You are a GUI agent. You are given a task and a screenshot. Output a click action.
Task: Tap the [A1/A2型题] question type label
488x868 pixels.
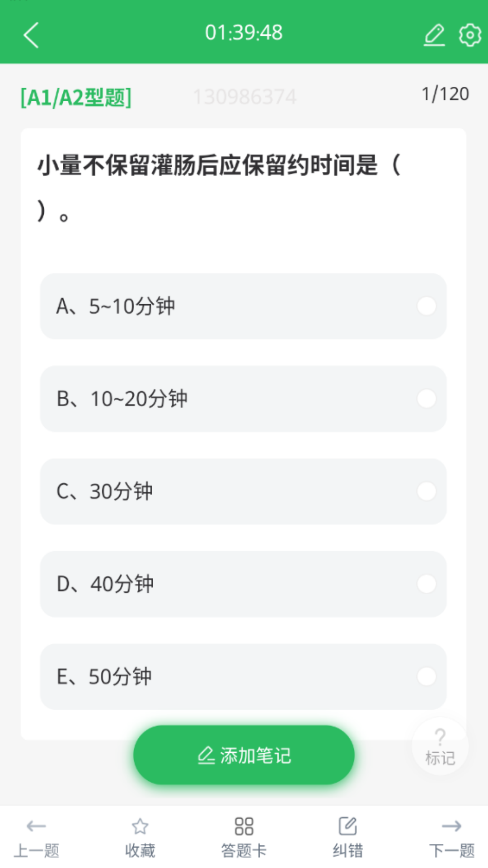pyautogui.click(x=76, y=97)
